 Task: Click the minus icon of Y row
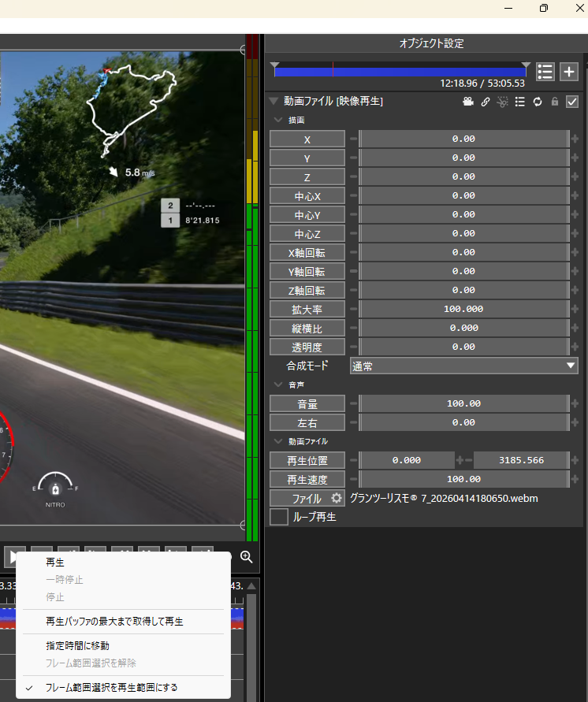353,158
